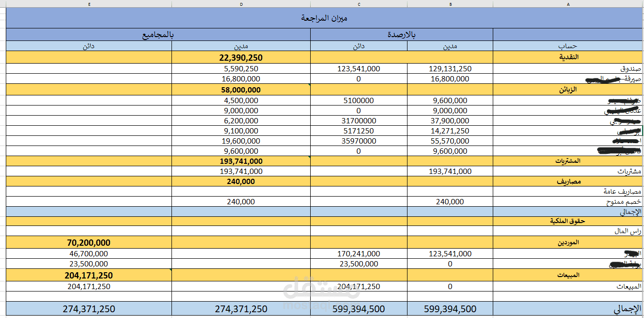The height and width of the screenshot is (318, 644).
Task: Select the cell with 35970000
Action: point(359,141)
